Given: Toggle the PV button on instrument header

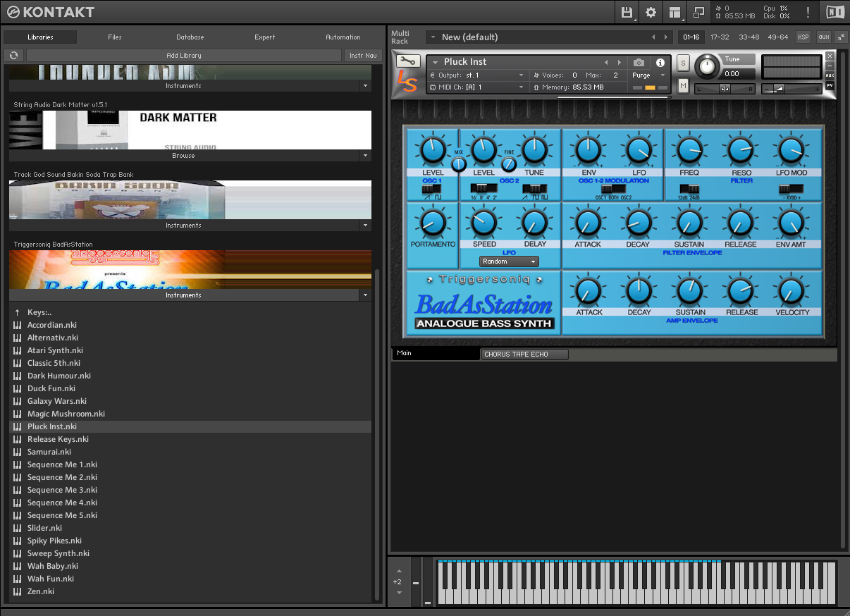Looking at the screenshot, I should pos(830,85).
